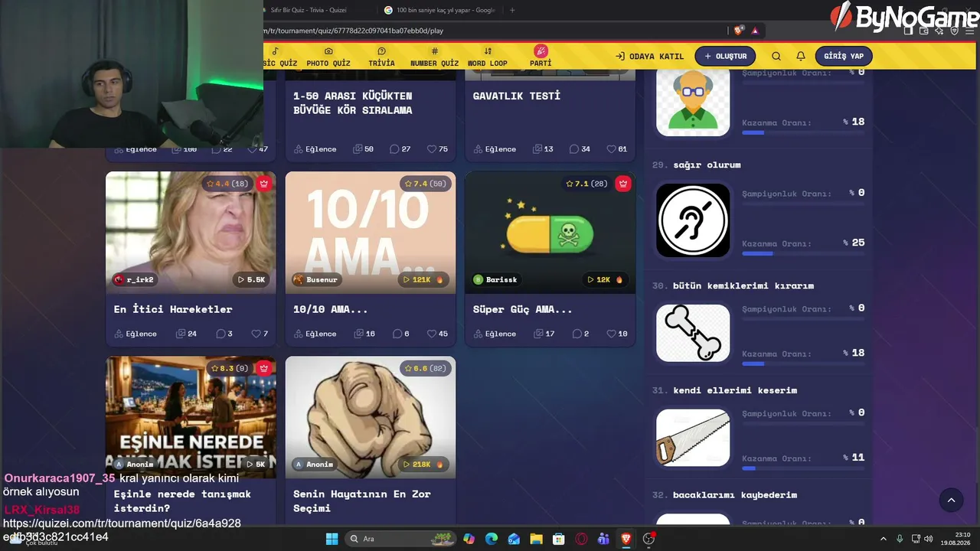This screenshot has width=980, height=551.
Task: Click the comment icon on 'En İtici Hareketler' card
Action: coord(220,334)
